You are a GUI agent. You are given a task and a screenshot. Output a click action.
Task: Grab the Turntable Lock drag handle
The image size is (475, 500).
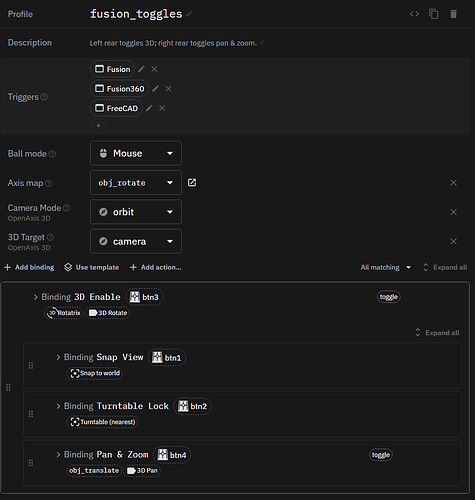[x=31, y=414]
